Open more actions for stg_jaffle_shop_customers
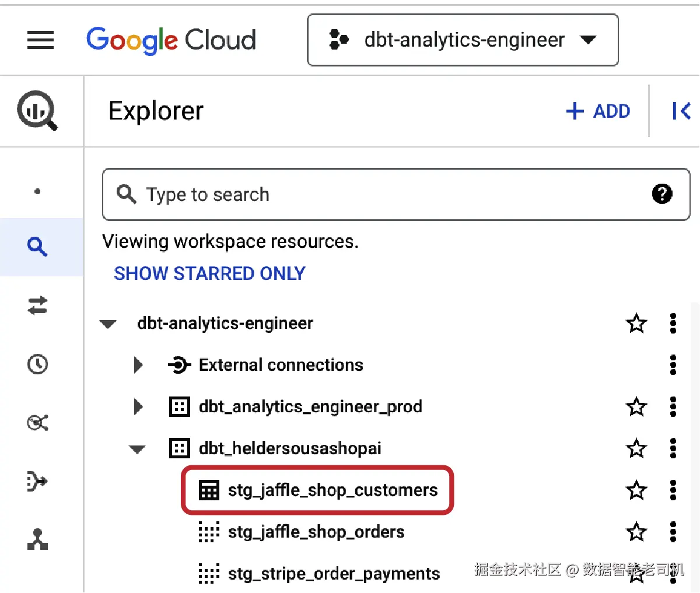Image resolution: width=700 pixels, height=593 pixels. click(x=673, y=490)
